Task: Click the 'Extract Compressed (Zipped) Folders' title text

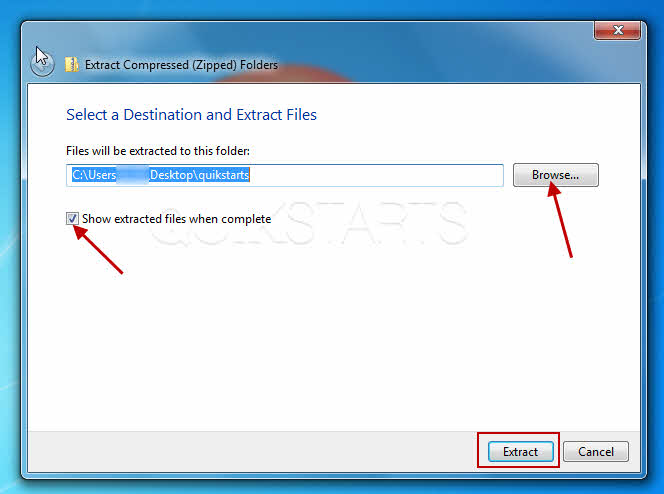Action: (181, 65)
